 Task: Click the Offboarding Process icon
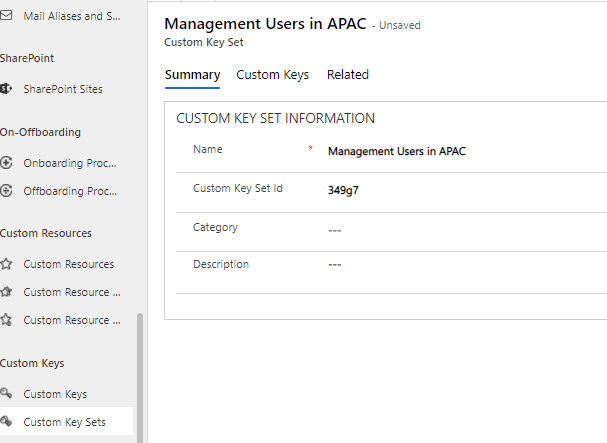click(x=7, y=191)
